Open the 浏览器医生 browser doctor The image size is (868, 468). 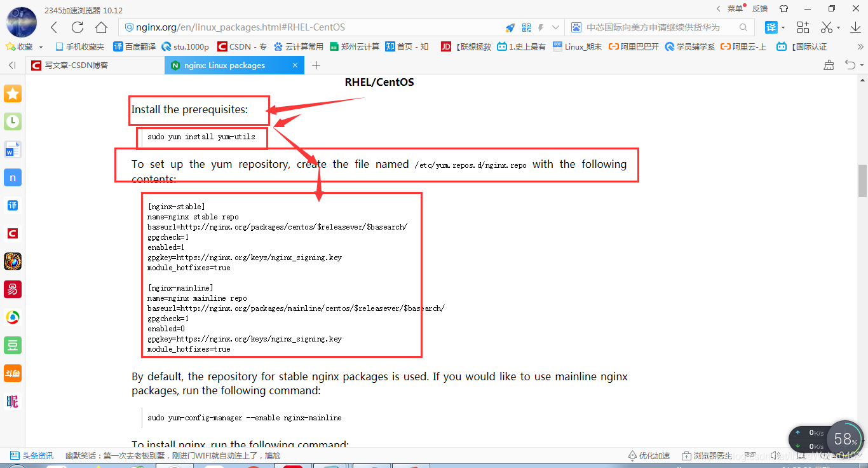coord(707,455)
